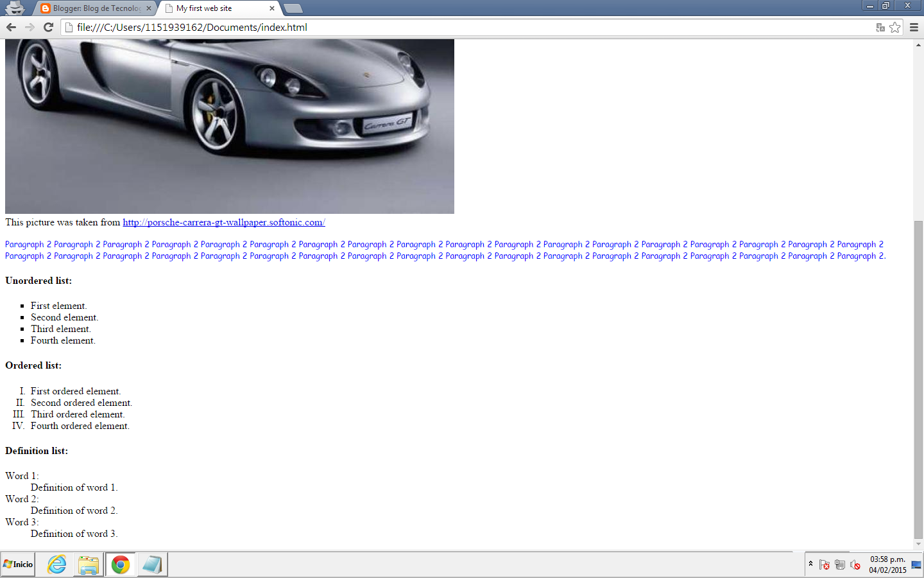Open the porsche-carrera-gt-wallpaper.softonic.com link

(x=224, y=222)
